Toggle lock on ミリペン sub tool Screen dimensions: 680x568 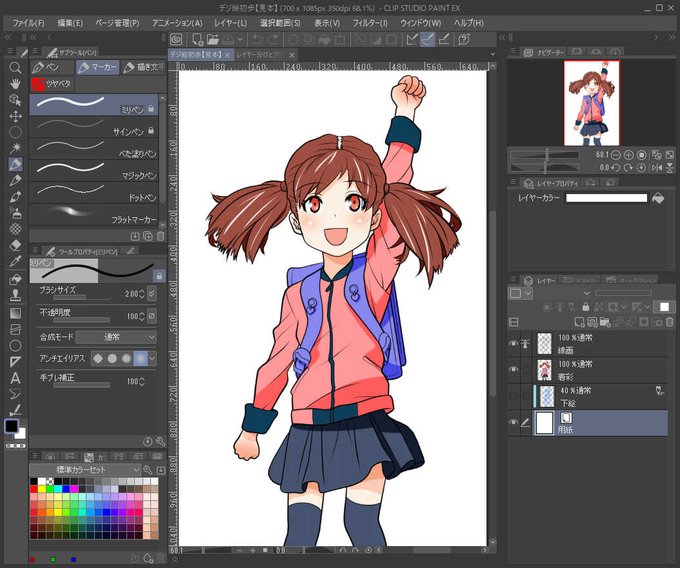151,108
